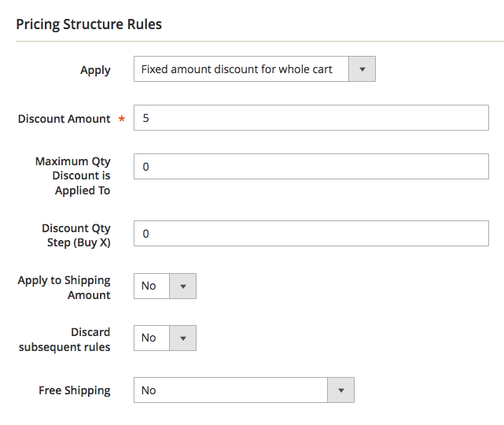Click the Maximum Qty Discount label

[x=73, y=176]
